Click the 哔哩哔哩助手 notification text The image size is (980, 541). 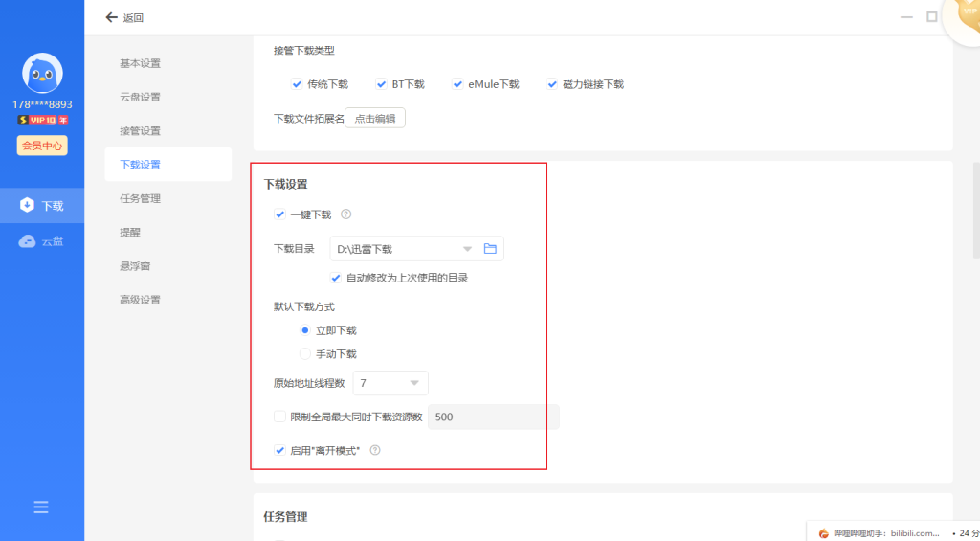point(886,533)
